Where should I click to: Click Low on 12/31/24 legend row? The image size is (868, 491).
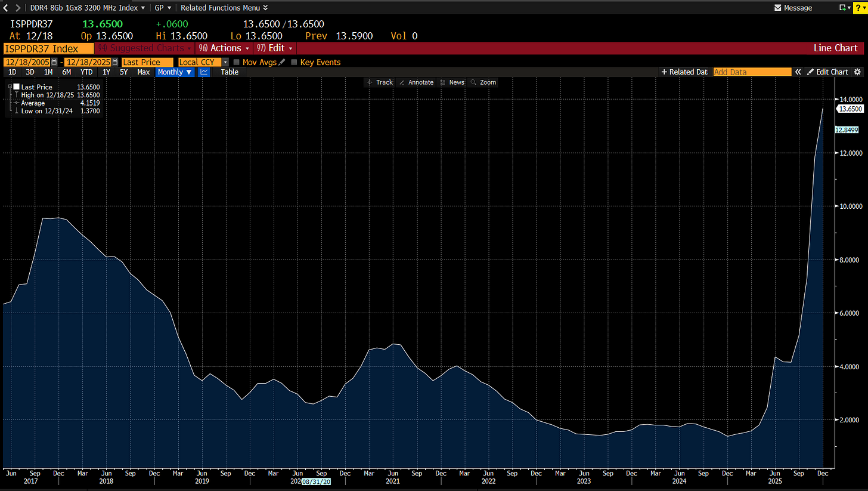click(x=57, y=111)
